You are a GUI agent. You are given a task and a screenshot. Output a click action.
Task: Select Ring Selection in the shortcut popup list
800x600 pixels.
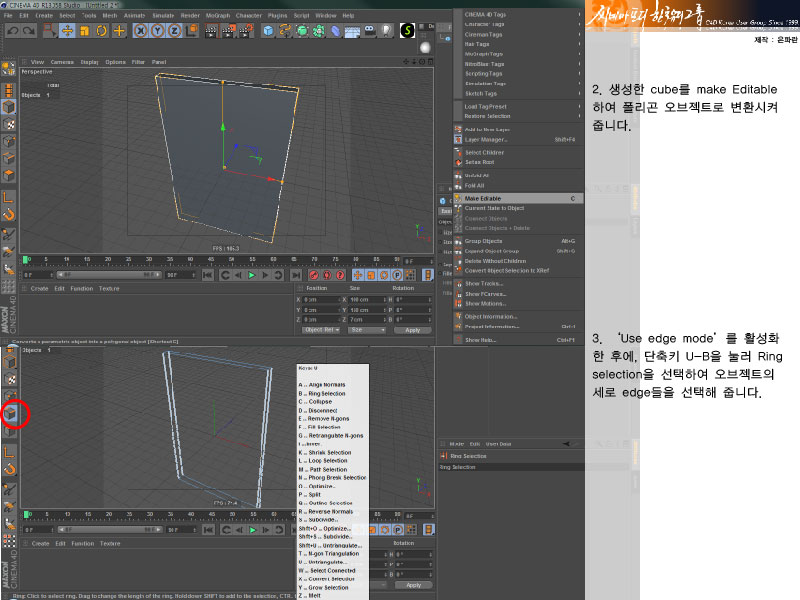point(326,393)
